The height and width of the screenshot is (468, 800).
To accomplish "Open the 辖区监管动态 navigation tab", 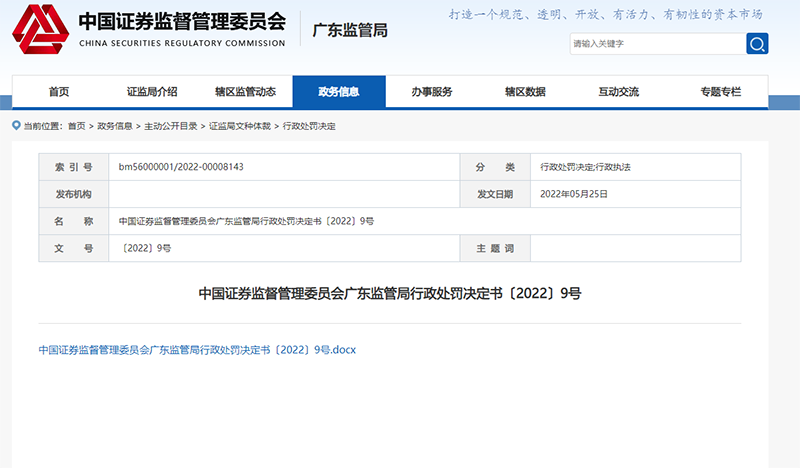I will (x=245, y=92).
